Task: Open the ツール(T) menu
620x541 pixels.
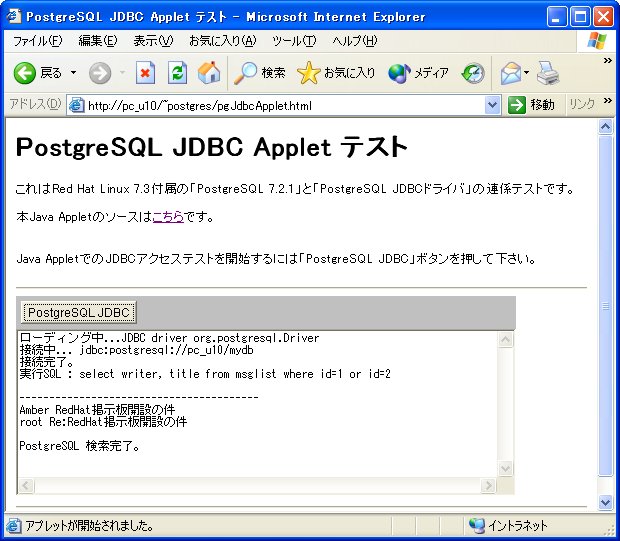Action: tap(294, 41)
